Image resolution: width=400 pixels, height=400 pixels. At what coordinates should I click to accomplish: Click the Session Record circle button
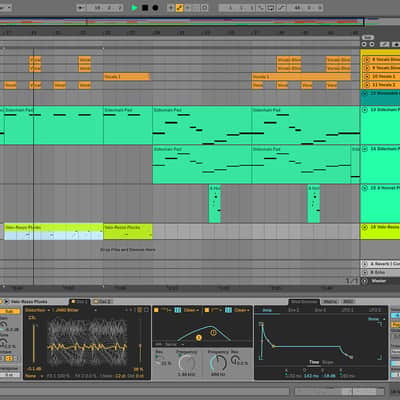[205, 8]
